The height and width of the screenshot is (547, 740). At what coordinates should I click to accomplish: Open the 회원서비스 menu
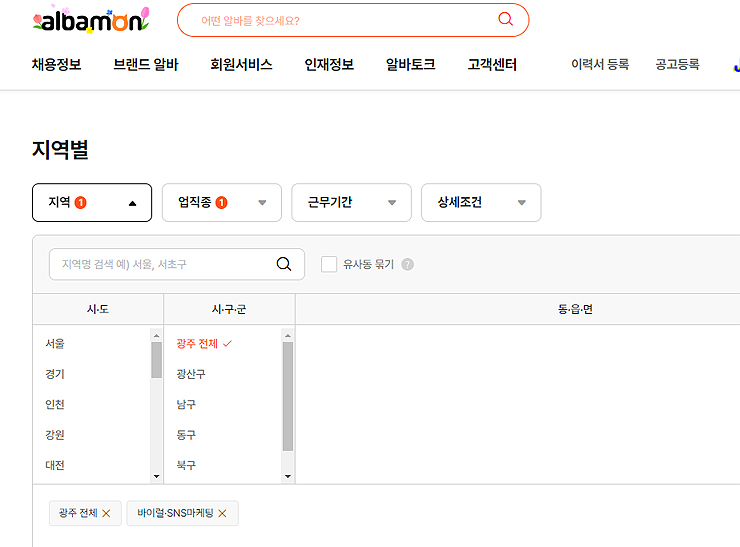tap(242, 64)
